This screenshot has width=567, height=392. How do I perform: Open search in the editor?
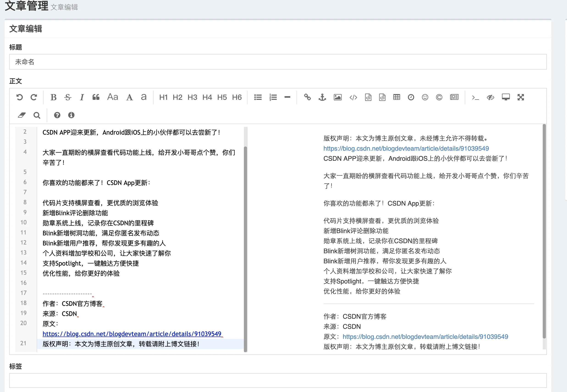[37, 115]
